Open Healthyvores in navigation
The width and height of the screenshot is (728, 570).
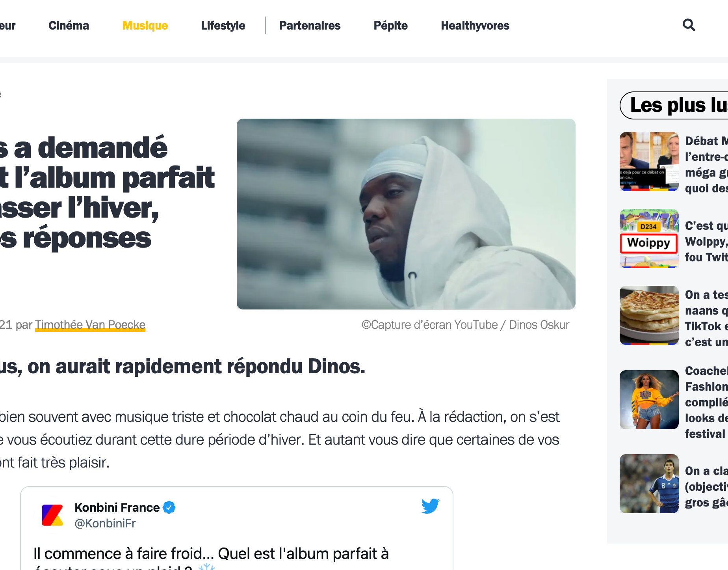tap(475, 26)
